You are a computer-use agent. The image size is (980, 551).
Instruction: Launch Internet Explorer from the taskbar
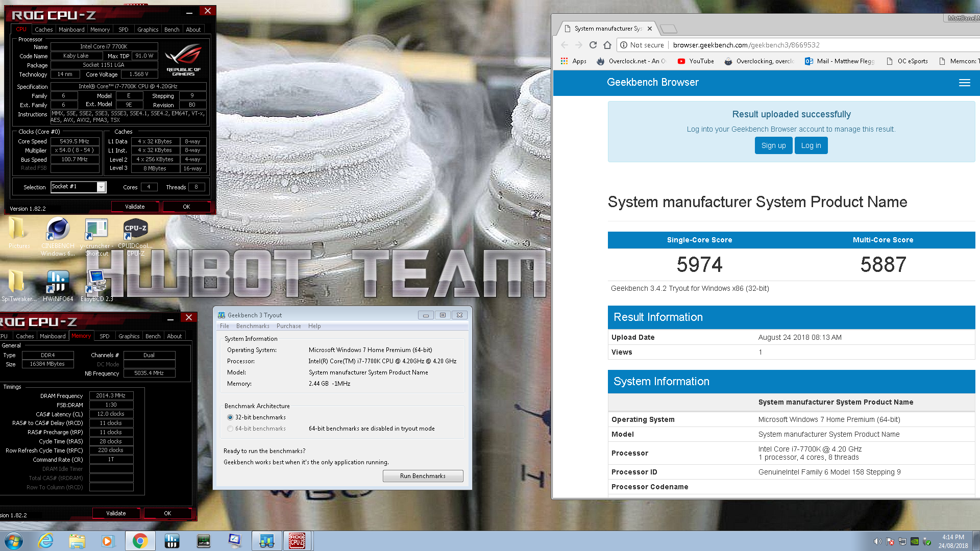point(46,541)
